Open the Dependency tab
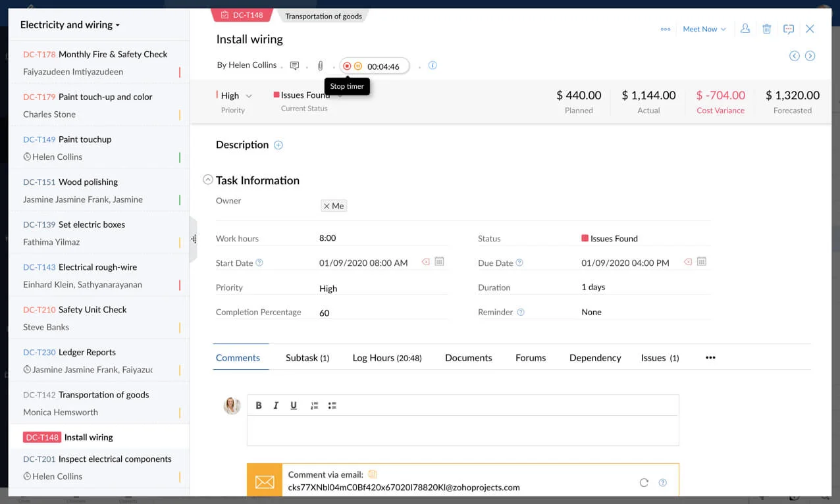 595,358
